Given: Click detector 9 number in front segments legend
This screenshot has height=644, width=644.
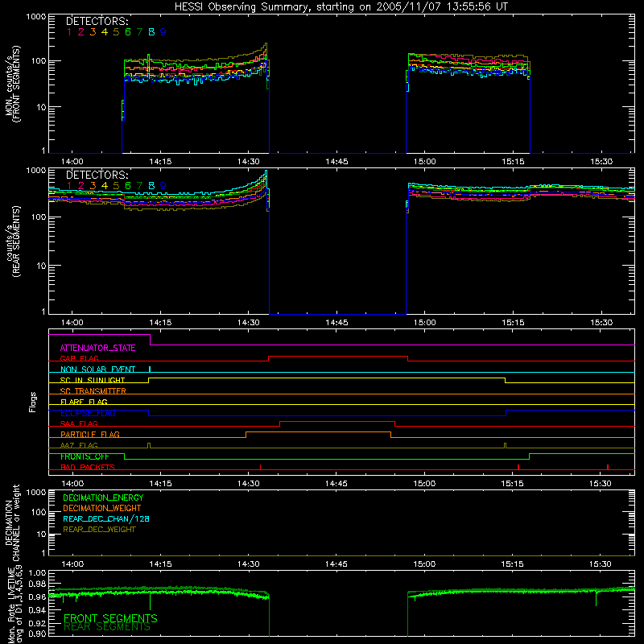Looking at the screenshot, I should pyautogui.click(x=163, y=32).
